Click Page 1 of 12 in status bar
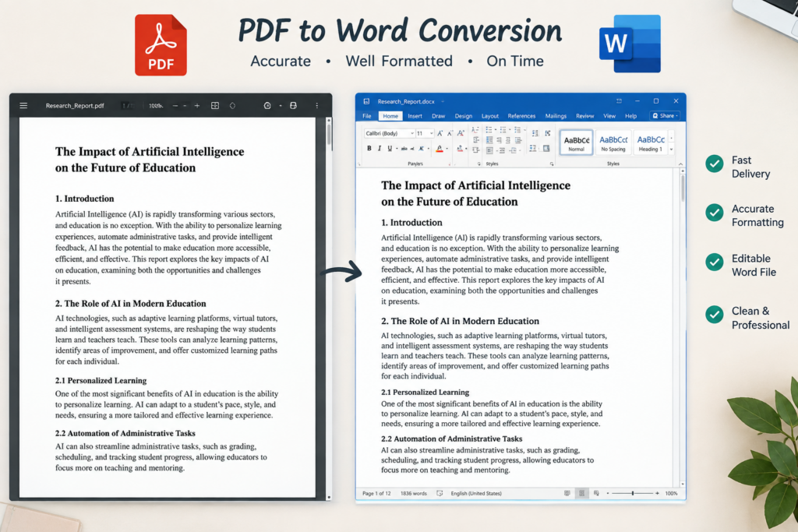This screenshot has height=532, width=798. [x=376, y=493]
